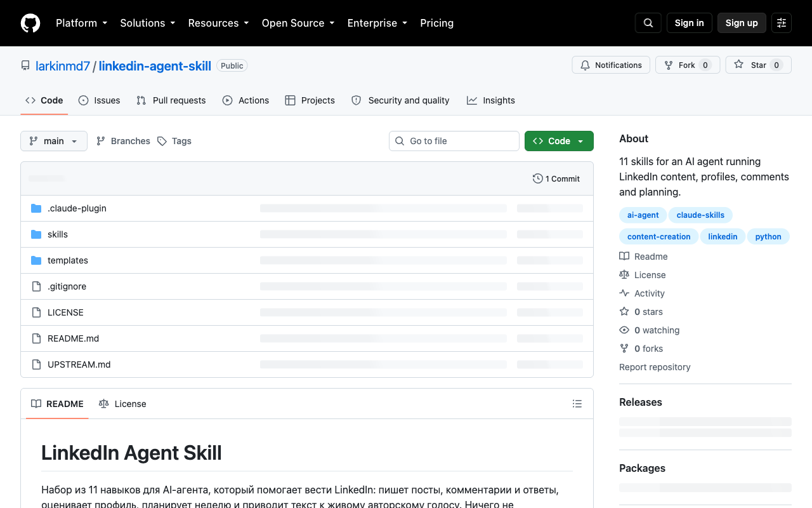The image size is (812, 508).
Task: Click the skills folder icon
Action: [x=36, y=234]
